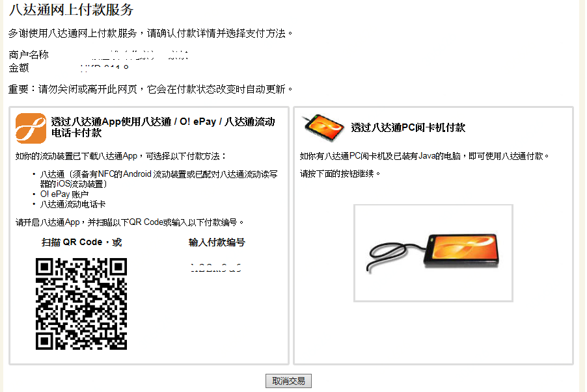Click the 金额 label
Image resolution: width=587 pixels, height=392 pixels.
click(x=19, y=68)
